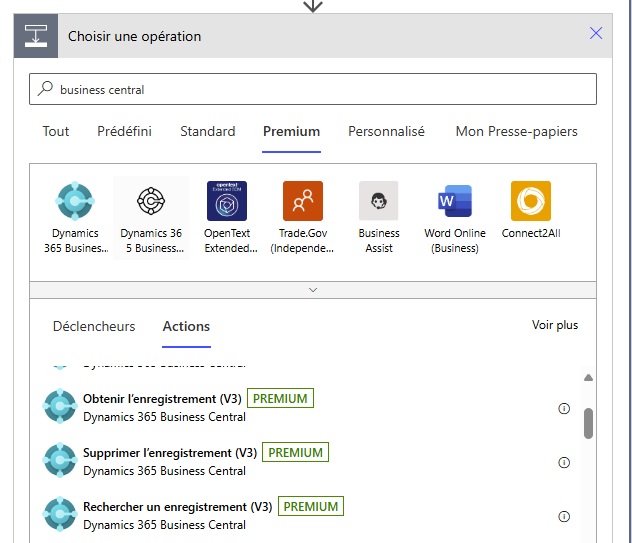Image resolution: width=632 pixels, height=543 pixels.
Task: Switch to the Prédéfini tab
Action: [124, 131]
